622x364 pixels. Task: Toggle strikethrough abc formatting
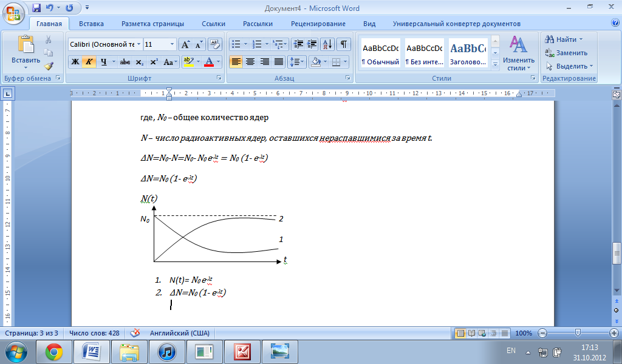(x=125, y=62)
